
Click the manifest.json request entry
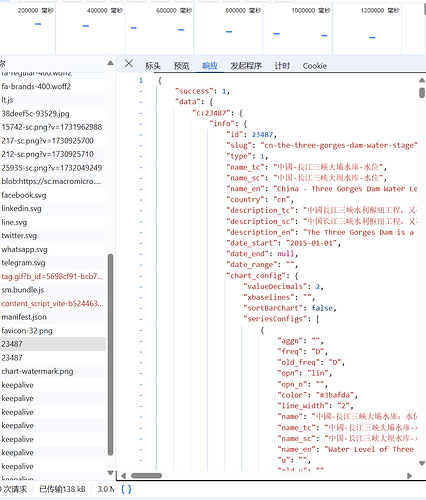click(x=53, y=317)
